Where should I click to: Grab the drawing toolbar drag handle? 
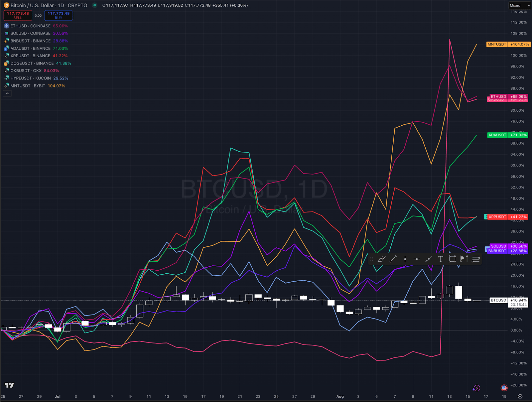pos(372,259)
